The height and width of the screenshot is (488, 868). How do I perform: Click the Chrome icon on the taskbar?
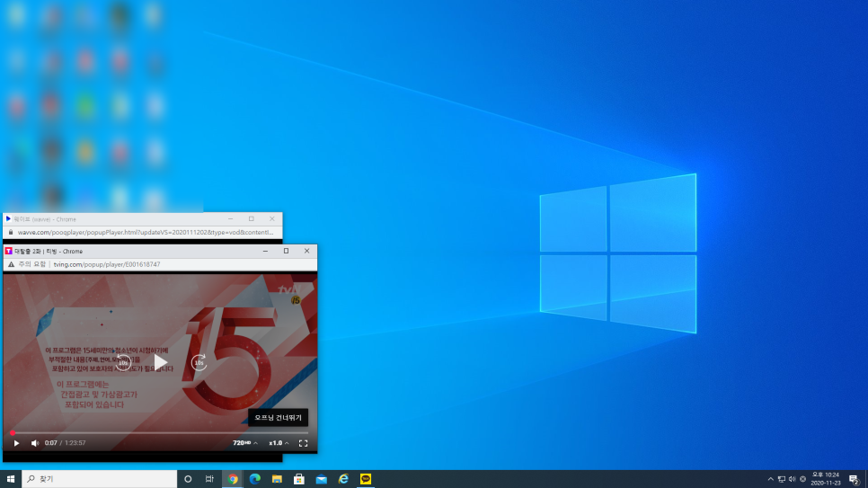(233, 479)
